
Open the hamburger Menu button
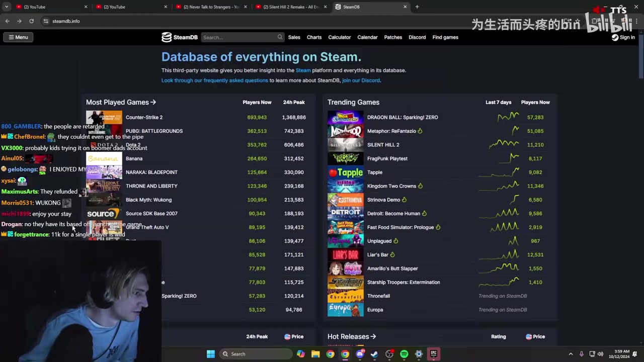point(18,37)
